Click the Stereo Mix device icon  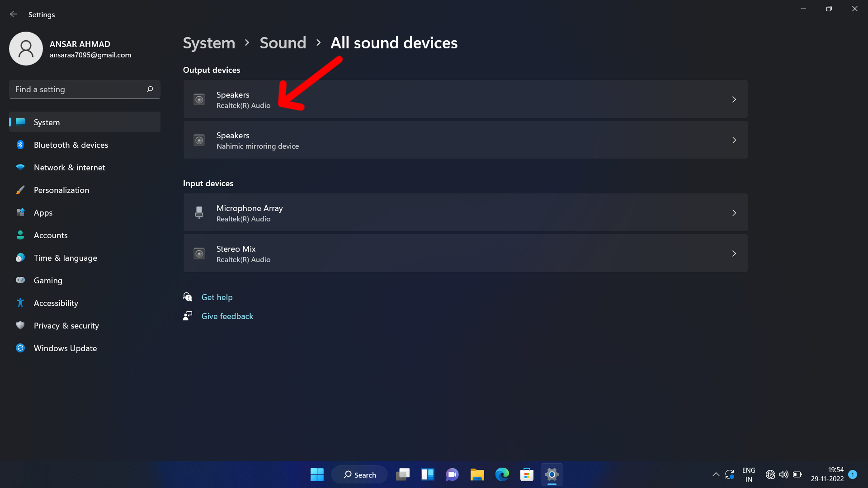click(199, 253)
